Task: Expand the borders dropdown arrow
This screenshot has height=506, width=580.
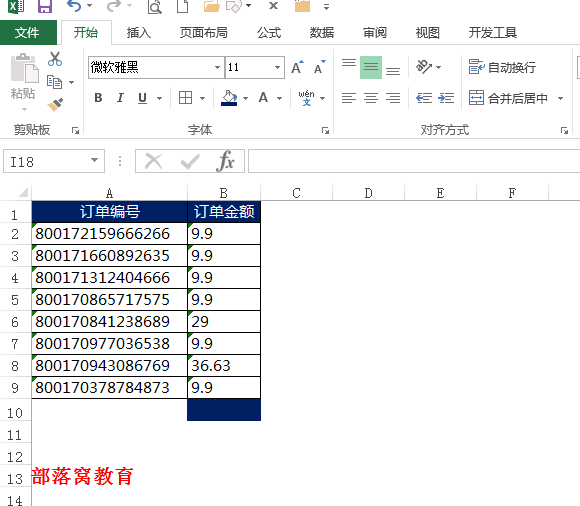Action: coord(202,98)
